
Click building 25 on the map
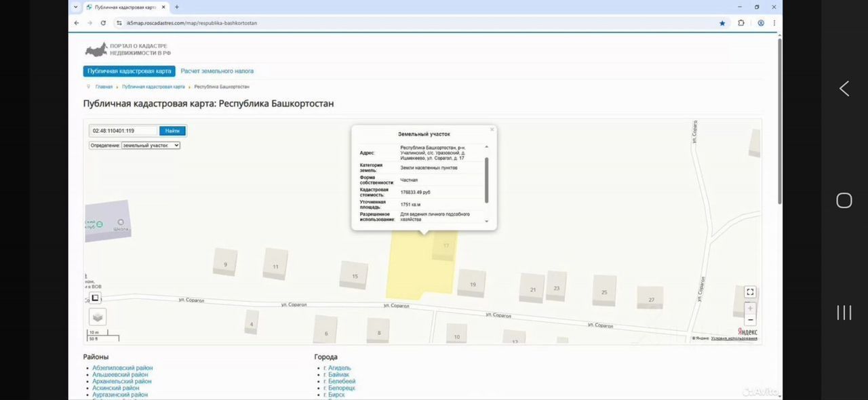604,291
